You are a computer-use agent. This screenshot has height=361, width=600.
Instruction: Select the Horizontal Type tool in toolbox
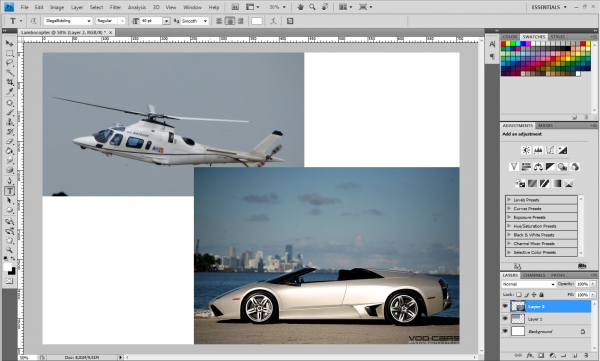[9, 191]
